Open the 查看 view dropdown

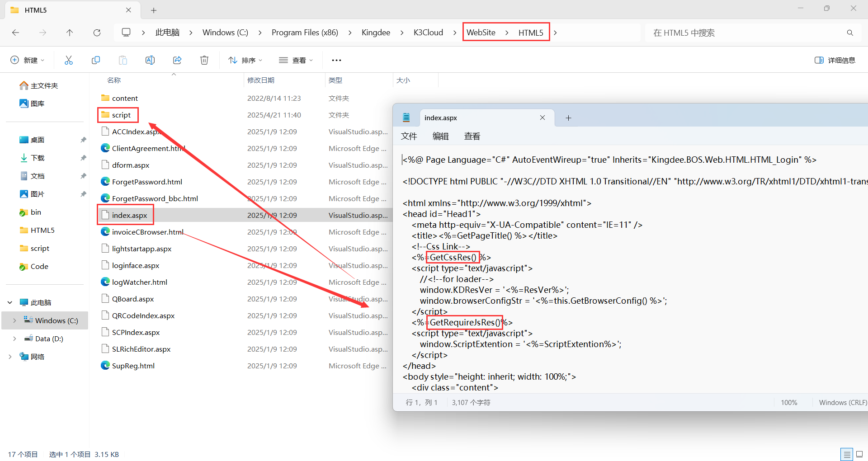296,60
